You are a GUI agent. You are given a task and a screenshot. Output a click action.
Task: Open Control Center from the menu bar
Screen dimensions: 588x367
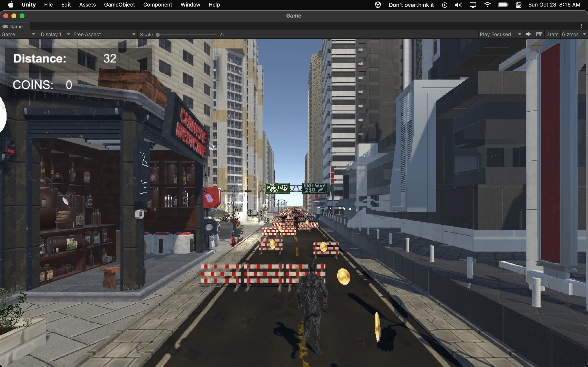point(518,5)
